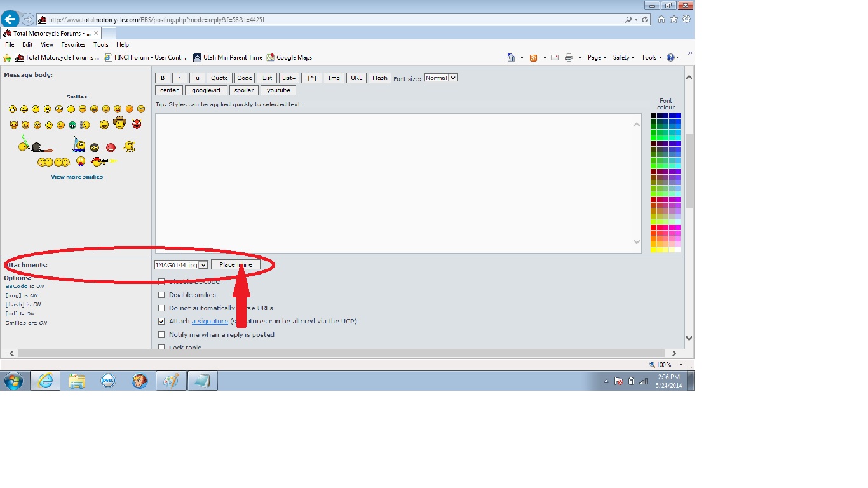Insert the black ninja smiley
Viewport: 868px width, 488px height.
(x=95, y=147)
